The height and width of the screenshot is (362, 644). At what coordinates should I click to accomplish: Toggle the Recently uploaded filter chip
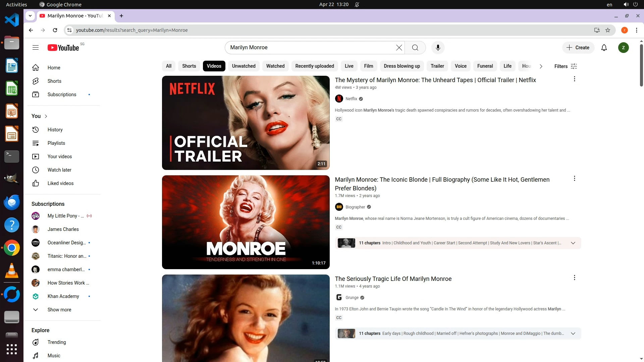[314, 66]
